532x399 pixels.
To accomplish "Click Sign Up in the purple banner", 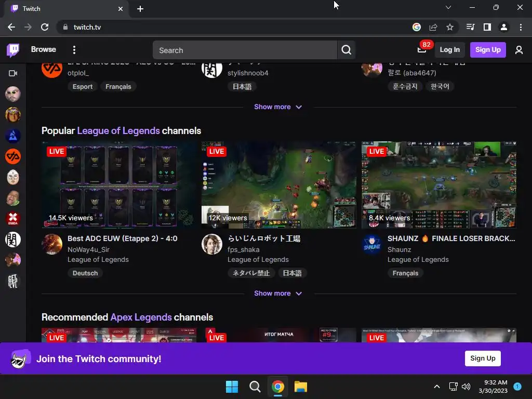I will [483, 358].
